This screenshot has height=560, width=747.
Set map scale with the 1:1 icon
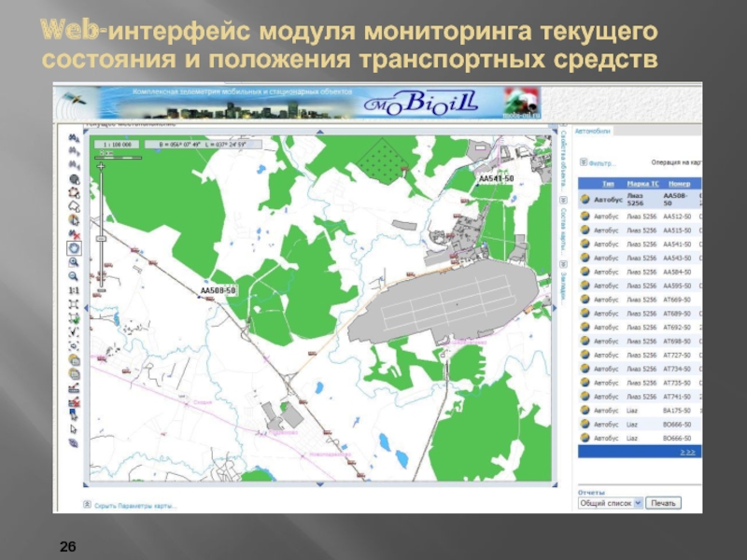(x=74, y=290)
